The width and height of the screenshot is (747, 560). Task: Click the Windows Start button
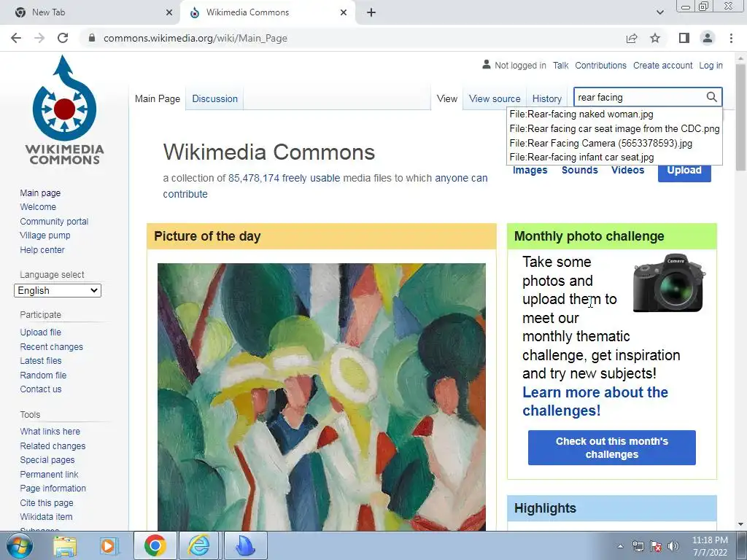point(19,546)
